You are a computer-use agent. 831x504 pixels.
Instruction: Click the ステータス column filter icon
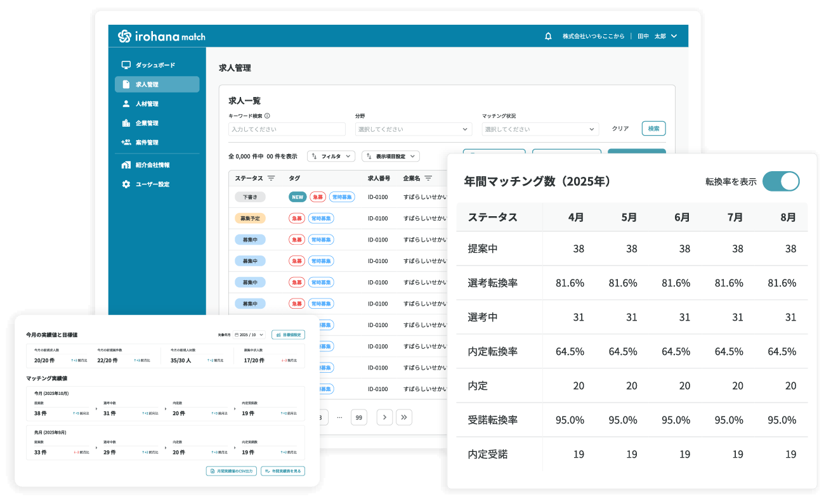click(271, 178)
